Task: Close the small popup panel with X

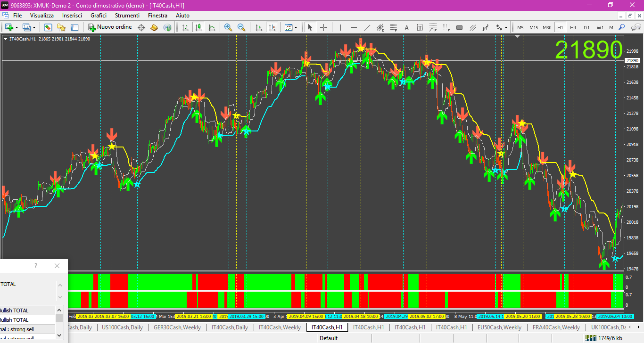Action: pos(57,266)
